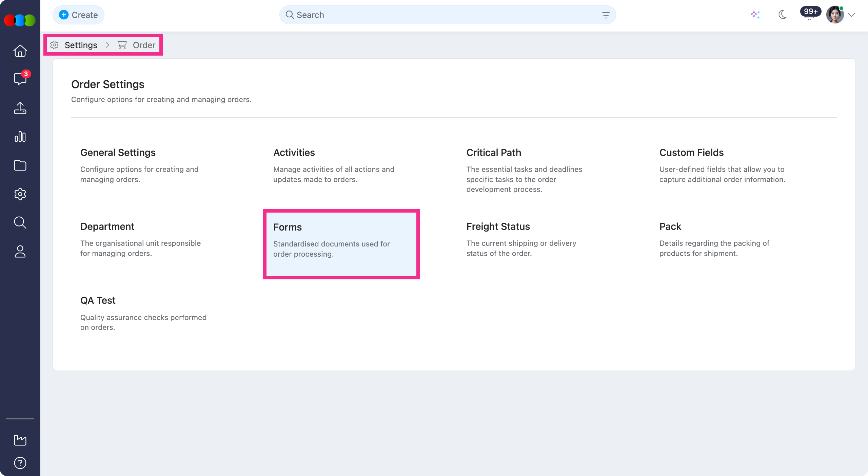
Task: Open the Critical Path card
Action: [x=534, y=171]
